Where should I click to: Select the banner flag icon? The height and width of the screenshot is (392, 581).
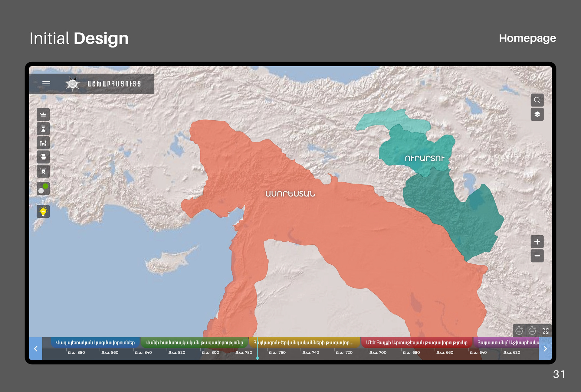tap(43, 171)
